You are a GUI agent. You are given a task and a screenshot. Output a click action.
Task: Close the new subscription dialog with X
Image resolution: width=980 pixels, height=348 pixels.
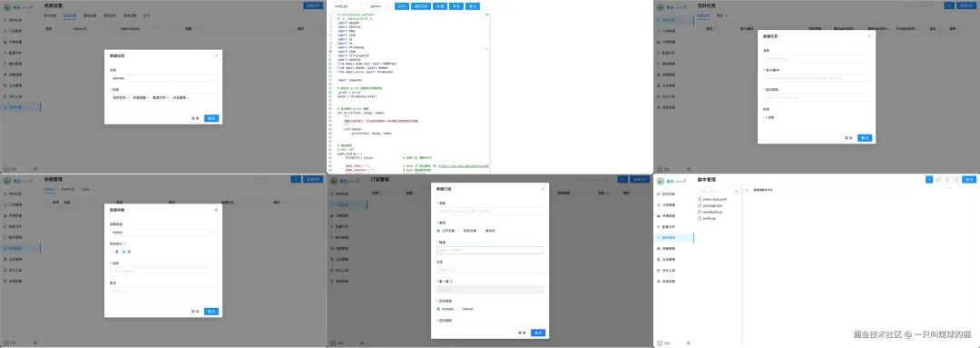544,188
